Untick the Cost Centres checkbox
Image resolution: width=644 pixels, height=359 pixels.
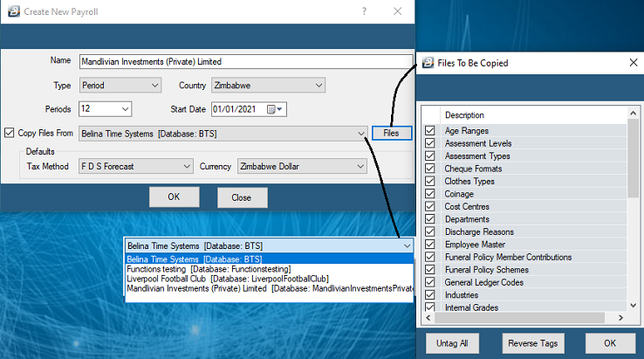click(430, 206)
